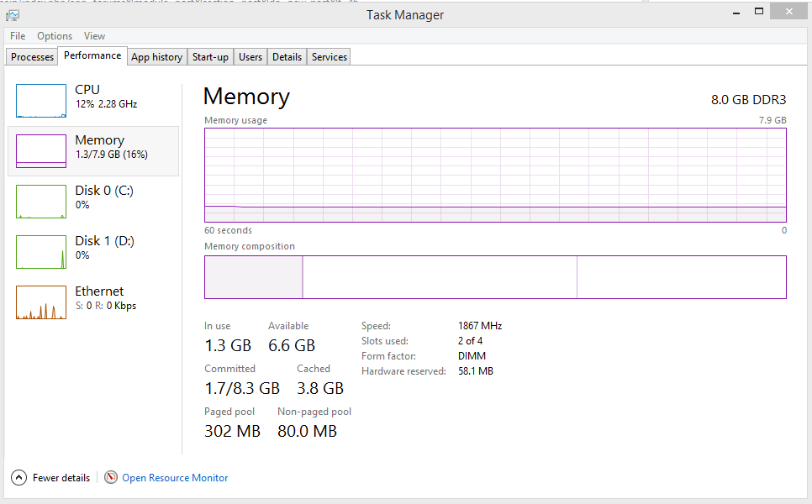Open the Services tab
812x504 pixels.
coord(330,57)
